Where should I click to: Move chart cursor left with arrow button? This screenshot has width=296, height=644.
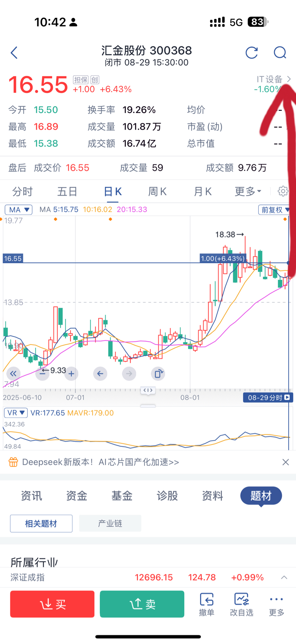pos(100,374)
